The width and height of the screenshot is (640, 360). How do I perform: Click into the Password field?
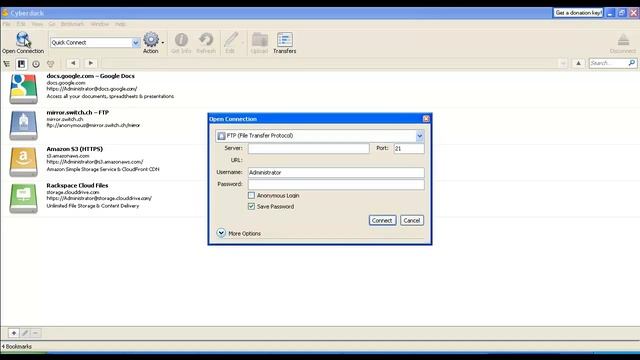pyautogui.click(x=336, y=184)
